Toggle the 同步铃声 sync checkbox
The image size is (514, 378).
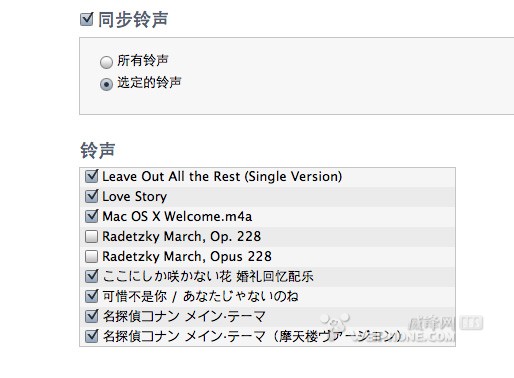coord(87,19)
